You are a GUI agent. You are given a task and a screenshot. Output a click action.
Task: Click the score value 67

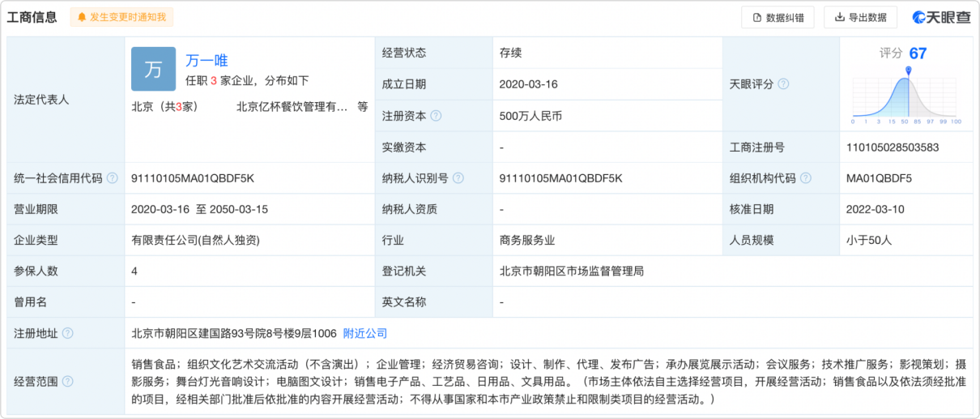(x=918, y=53)
